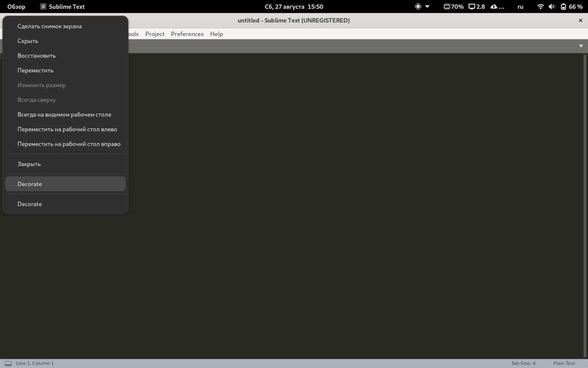Open the clock showing Сб, 27 августа 15:50

click(x=294, y=7)
